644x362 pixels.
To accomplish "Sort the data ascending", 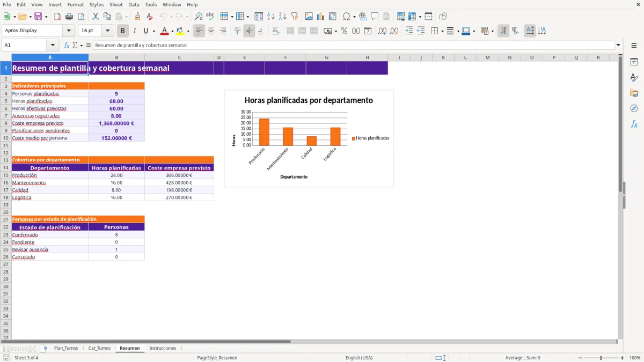I will [271, 17].
